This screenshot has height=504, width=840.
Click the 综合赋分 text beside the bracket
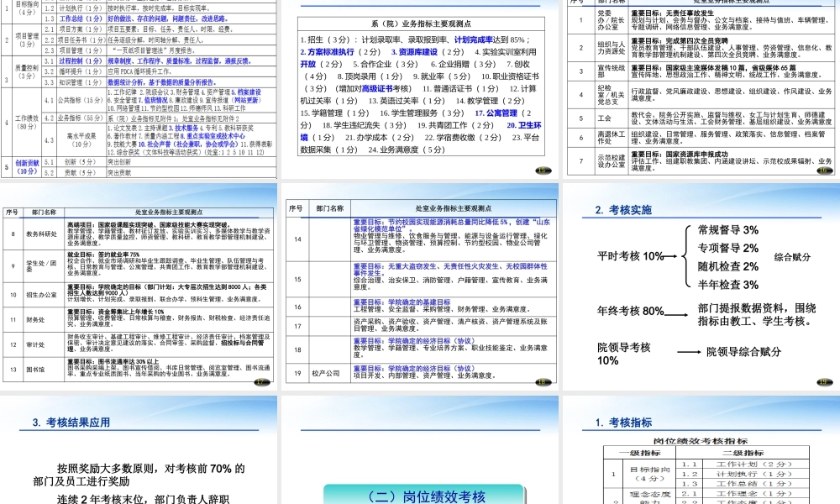click(x=792, y=257)
